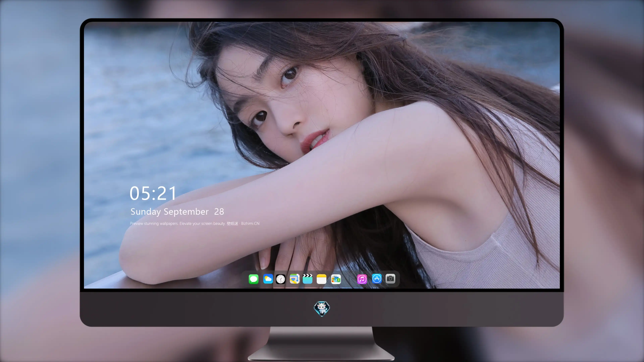Open the blue App Store icon
The image size is (644, 362).
[377, 279]
